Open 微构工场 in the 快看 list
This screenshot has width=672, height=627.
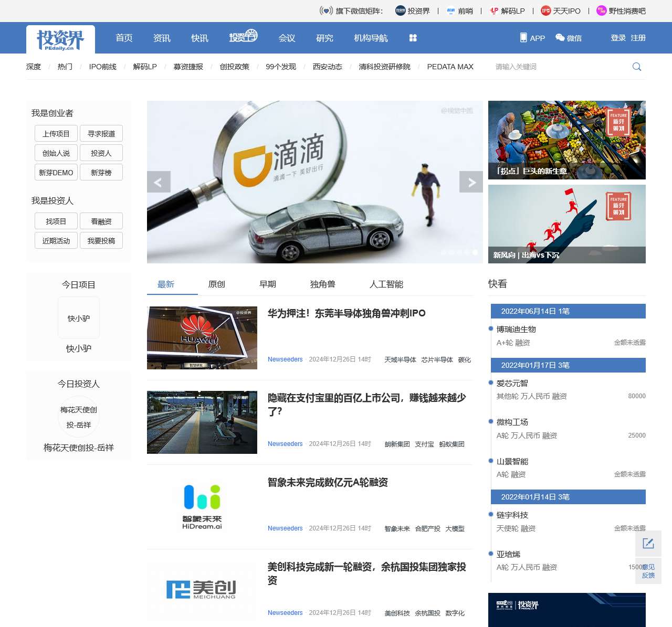click(x=512, y=422)
